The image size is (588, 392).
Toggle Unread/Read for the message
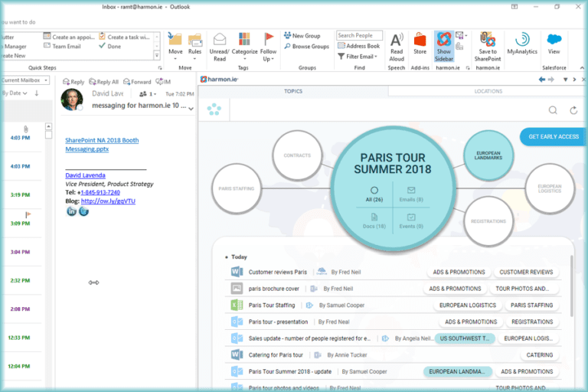point(220,47)
